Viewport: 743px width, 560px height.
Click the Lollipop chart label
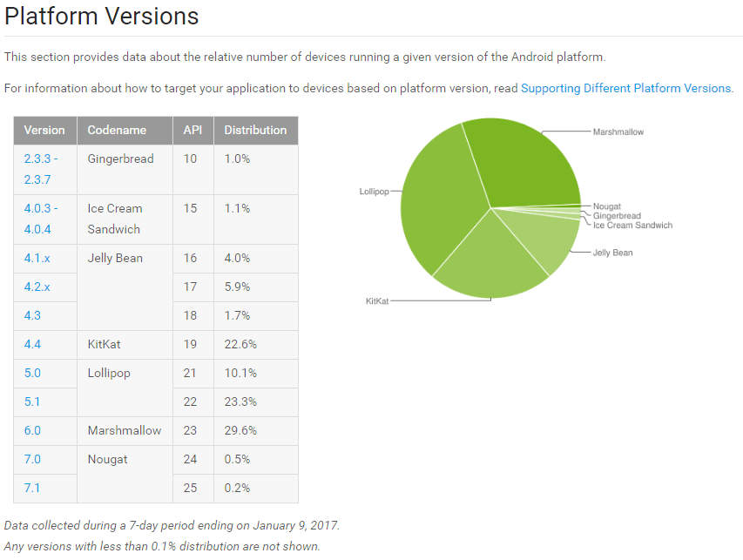(x=374, y=192)
